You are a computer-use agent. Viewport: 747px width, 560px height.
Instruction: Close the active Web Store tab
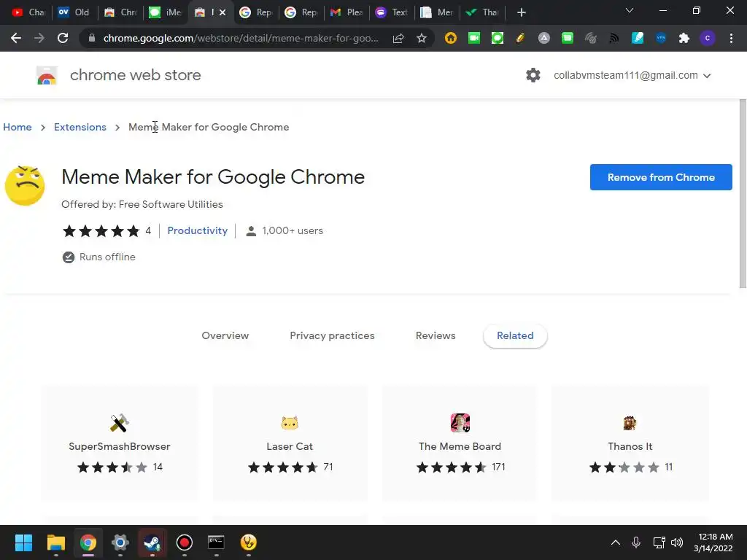pyautogui.click(x=222, y=12)
